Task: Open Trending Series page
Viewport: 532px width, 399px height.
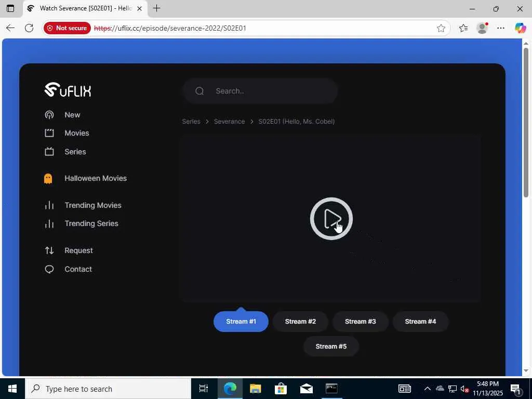Action: [91, 223]
